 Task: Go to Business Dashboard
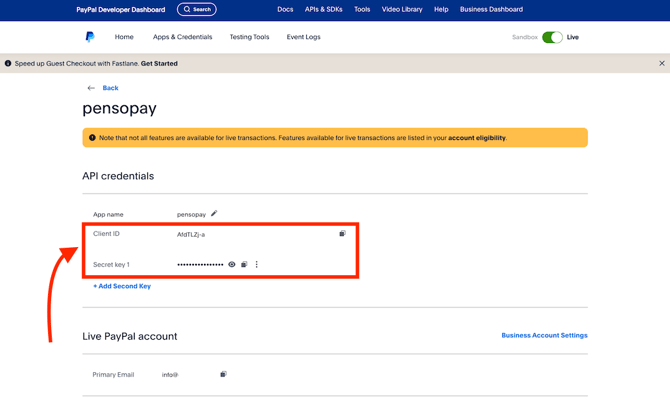click(x=491, y=9)
